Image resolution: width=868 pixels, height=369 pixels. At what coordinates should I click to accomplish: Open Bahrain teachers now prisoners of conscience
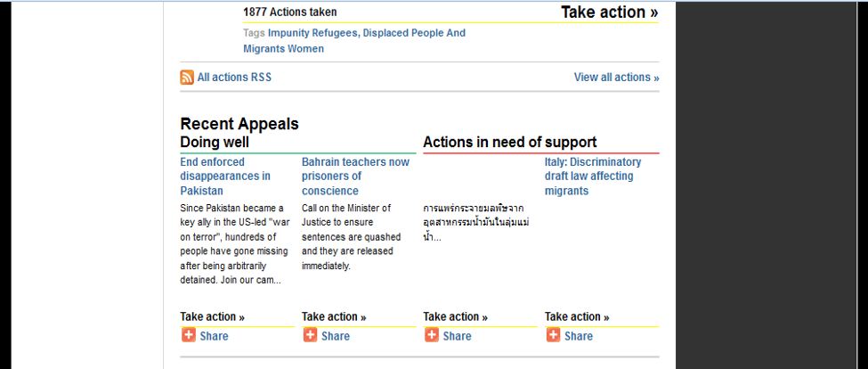pos(355,176)
